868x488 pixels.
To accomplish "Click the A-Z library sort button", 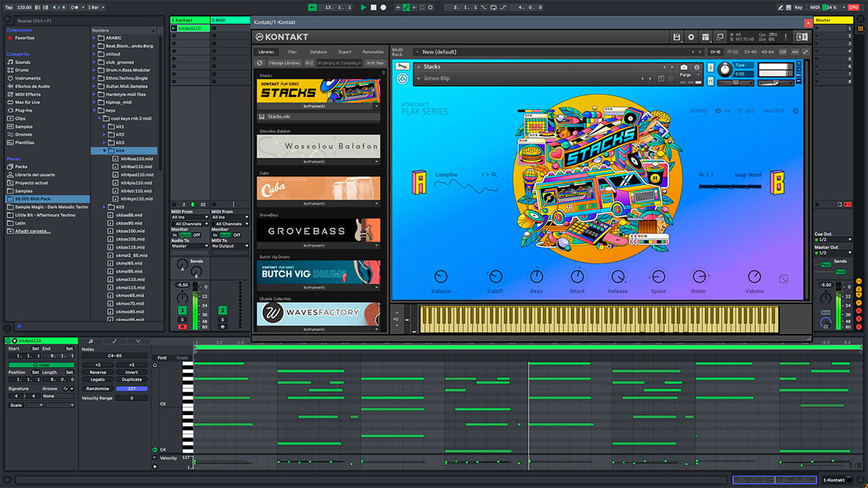I will (x=310, y=63).
